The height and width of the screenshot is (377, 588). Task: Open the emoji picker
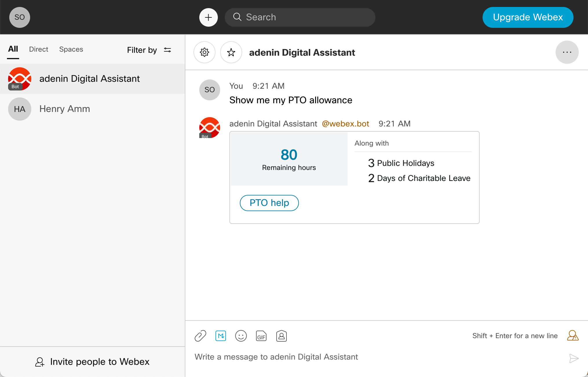(x=241, y=336)
